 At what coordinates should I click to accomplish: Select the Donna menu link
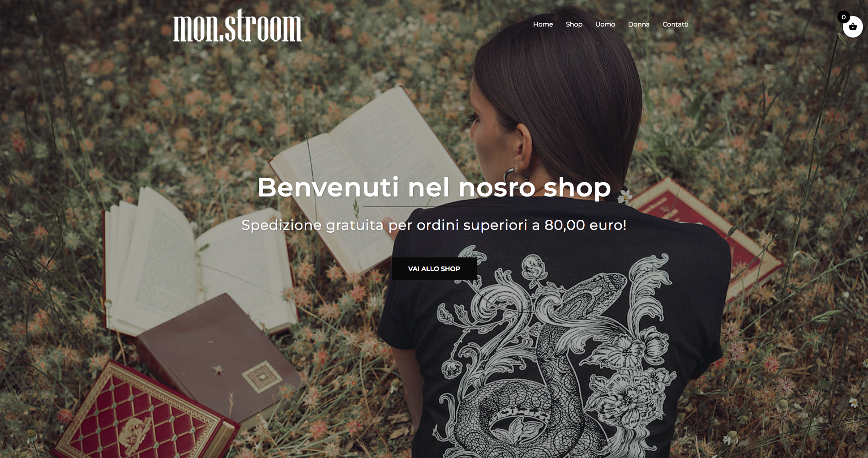coord(638,24)
